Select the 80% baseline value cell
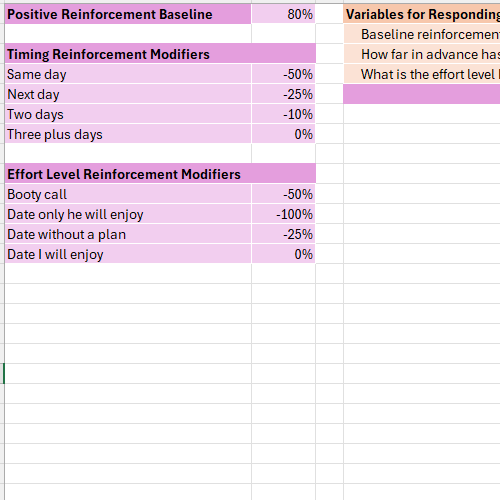This screenshot has width=500, height=500. point(283,14)
